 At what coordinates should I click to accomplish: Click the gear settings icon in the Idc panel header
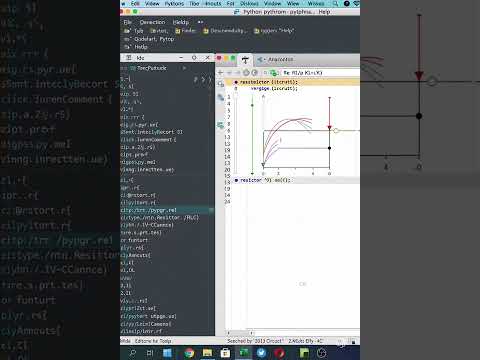pos(194,58)
